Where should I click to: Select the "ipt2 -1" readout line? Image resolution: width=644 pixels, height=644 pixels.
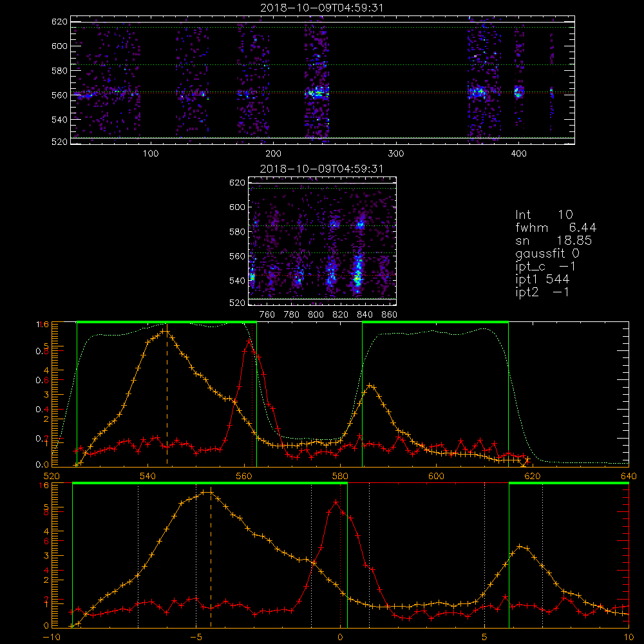(542, 292)
